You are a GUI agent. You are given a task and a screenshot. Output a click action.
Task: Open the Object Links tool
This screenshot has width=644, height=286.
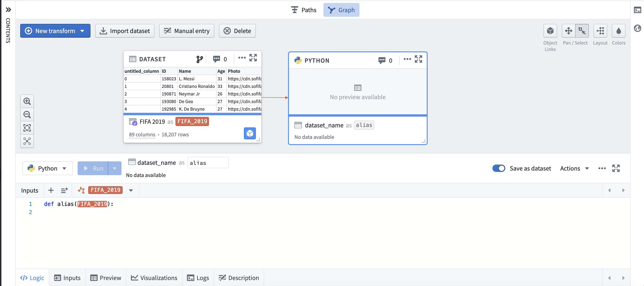pyautogui.click(x=550, y=31)
